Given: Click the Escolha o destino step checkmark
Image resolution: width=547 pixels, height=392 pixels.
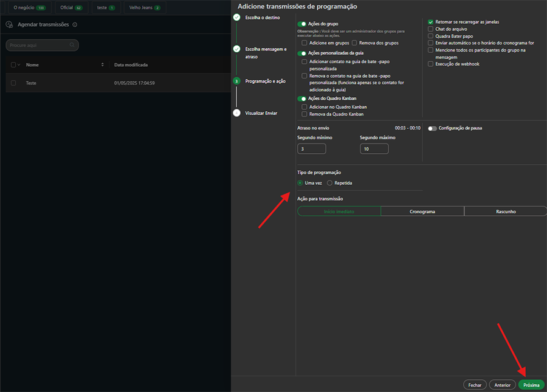Looking at the screenshot, I should tap(236, 18).
